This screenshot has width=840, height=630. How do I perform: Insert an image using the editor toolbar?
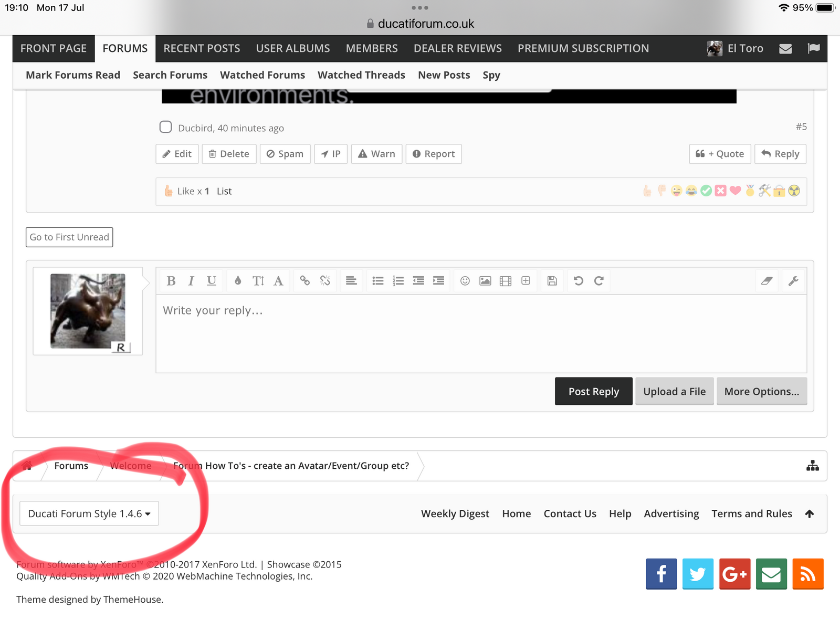tap(485, 281)
